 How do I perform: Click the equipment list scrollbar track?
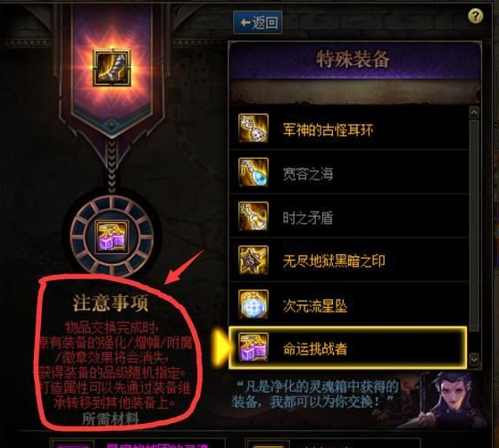474,236
